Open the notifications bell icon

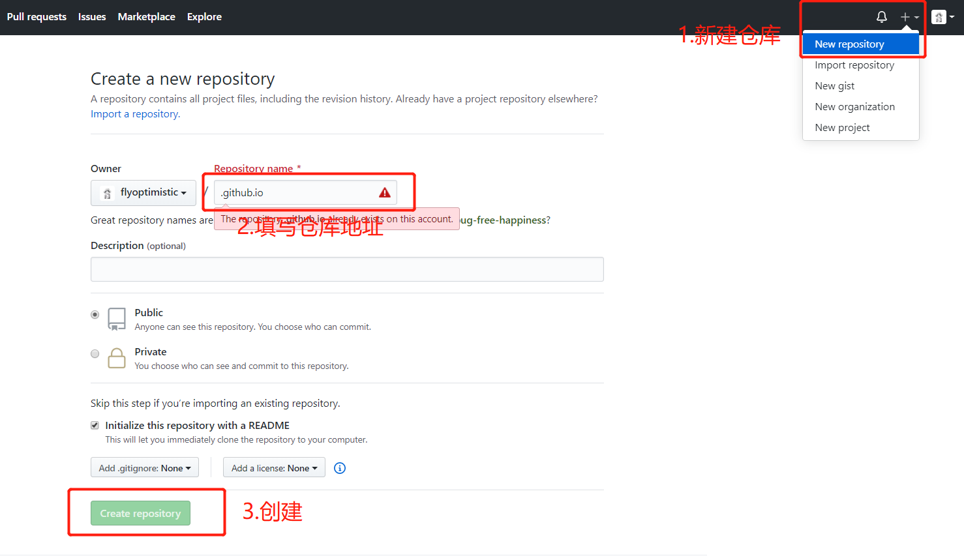(881, 17)
